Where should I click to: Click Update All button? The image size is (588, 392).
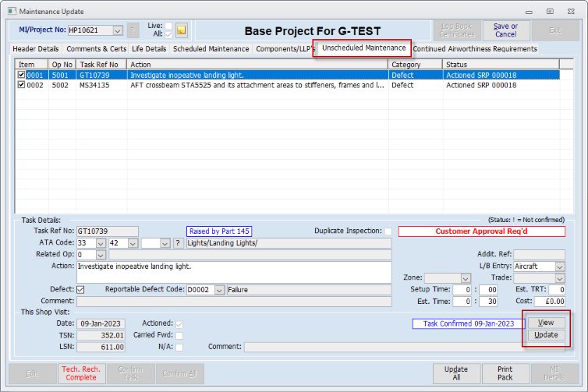click(x=456, y=373)
